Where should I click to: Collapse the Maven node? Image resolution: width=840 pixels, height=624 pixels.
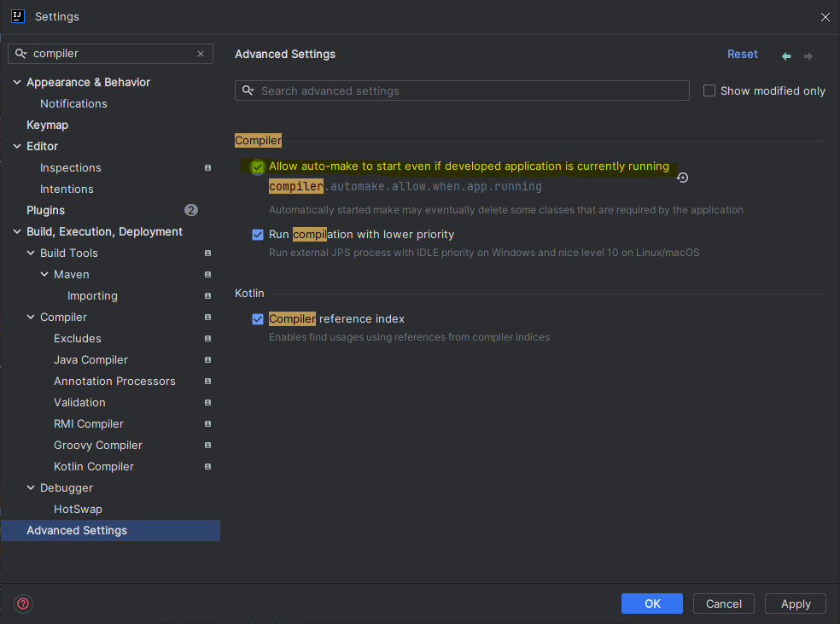click(44, 274)
